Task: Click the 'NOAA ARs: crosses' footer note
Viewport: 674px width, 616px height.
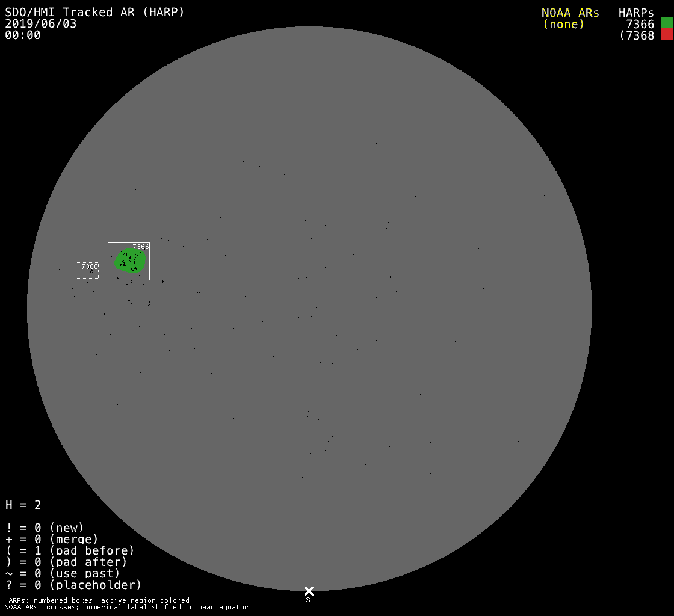Action: 126,607
